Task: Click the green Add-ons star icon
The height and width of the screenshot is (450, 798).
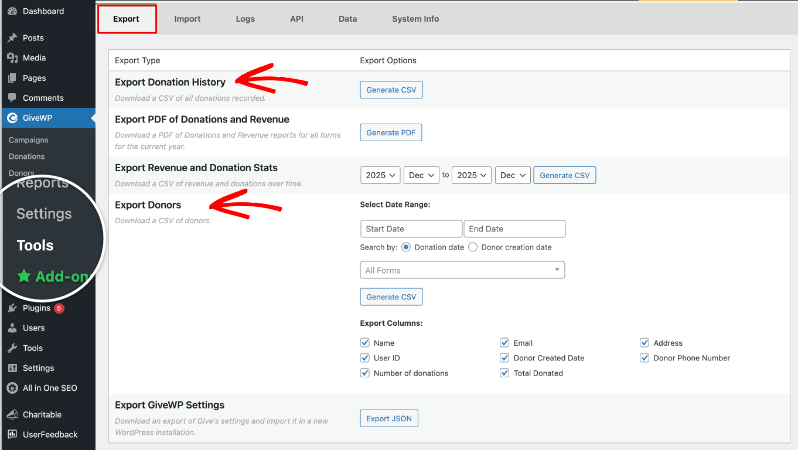Action: pos(24,276)
